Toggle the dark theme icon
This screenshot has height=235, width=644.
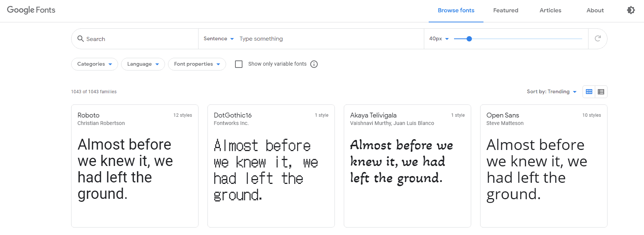click(631, 10)
